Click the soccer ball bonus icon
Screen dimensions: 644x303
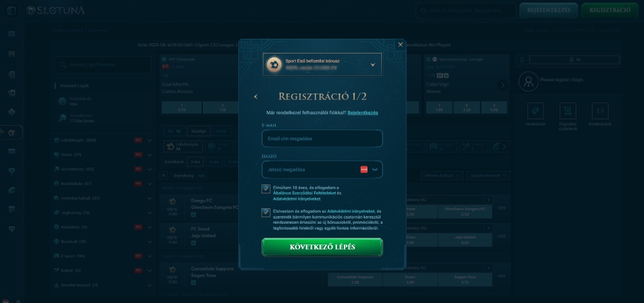274,64
